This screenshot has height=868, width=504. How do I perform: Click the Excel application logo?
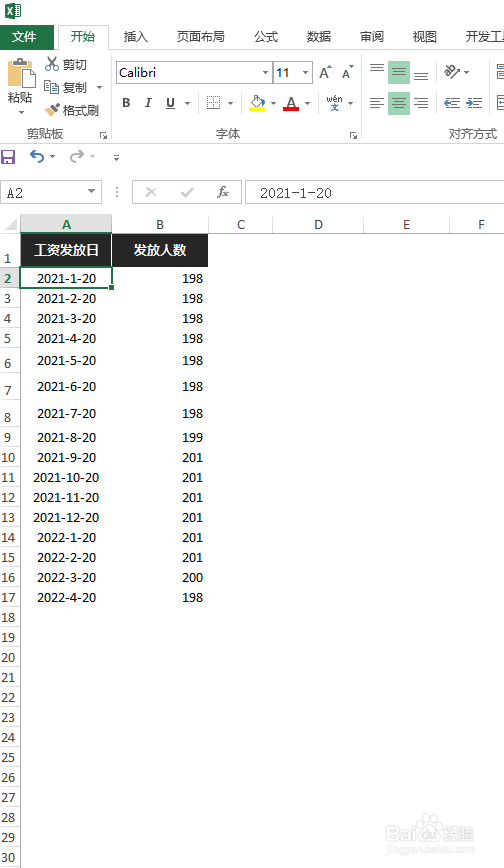tap(13, 10)
